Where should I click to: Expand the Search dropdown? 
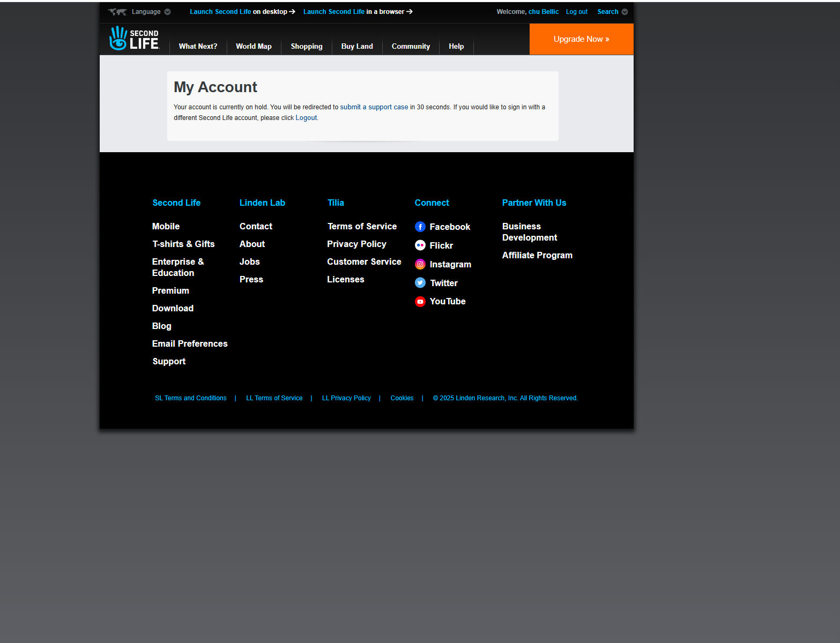(613, 12)
